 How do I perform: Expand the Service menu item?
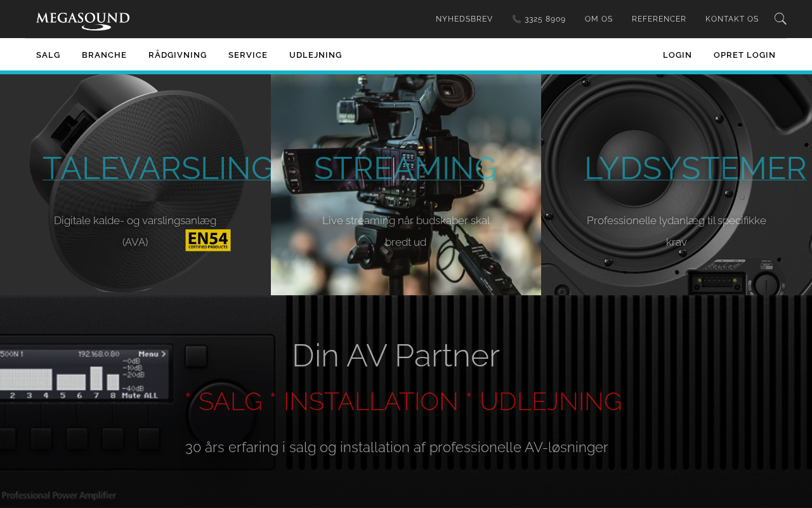(x=248, y=55)
